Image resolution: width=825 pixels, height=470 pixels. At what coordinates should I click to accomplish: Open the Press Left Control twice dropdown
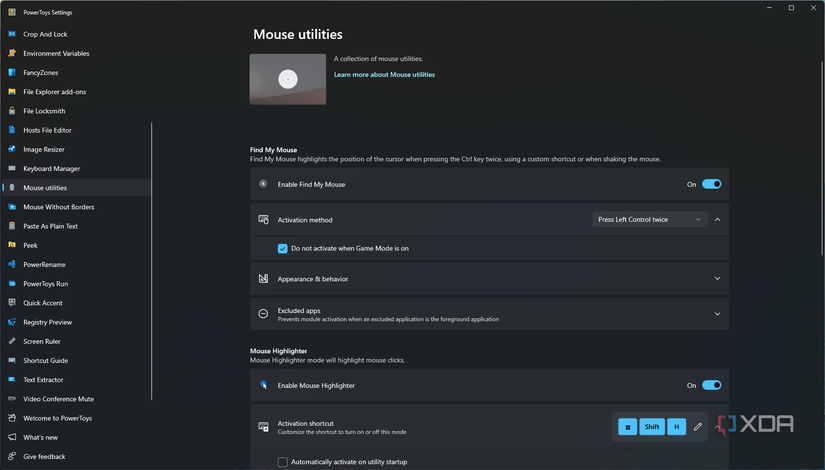tap(649, 220)
